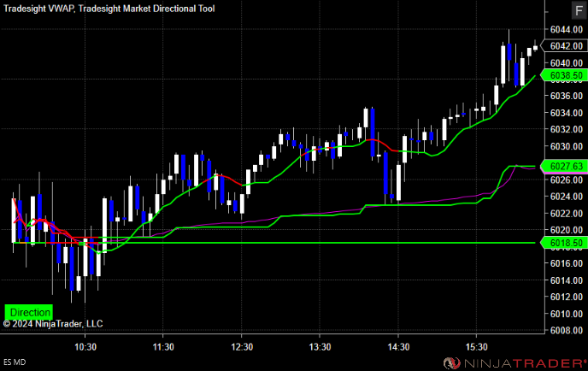588x371 pixels.
Task: Click the 14:30 time axis label
Action: (398, 347)
